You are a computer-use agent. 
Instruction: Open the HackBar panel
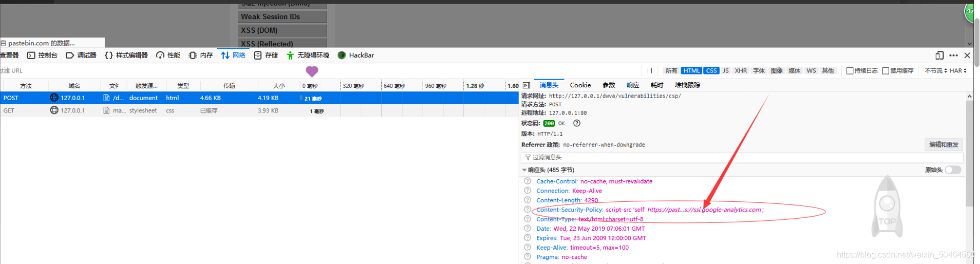point(356,55)
